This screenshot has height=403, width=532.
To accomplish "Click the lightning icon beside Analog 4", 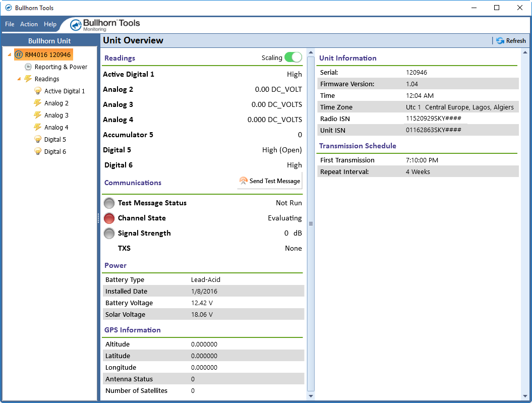I will (38, 127).
